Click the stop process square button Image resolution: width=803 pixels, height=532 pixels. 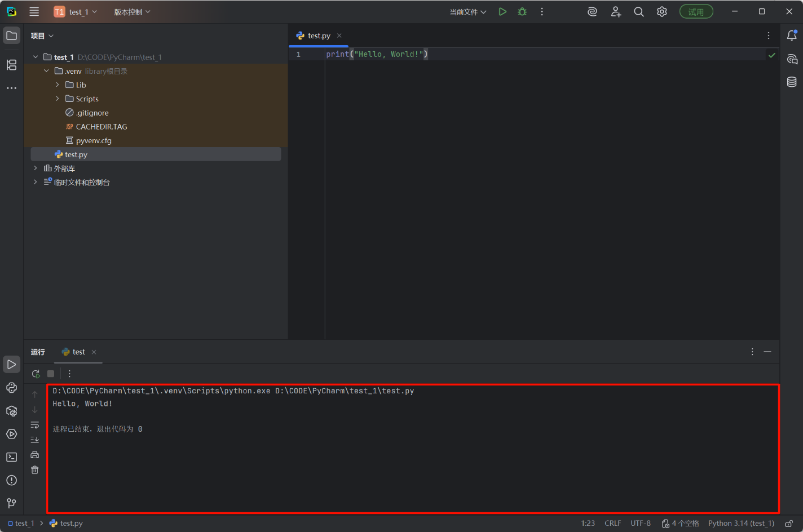coord(51,374)
